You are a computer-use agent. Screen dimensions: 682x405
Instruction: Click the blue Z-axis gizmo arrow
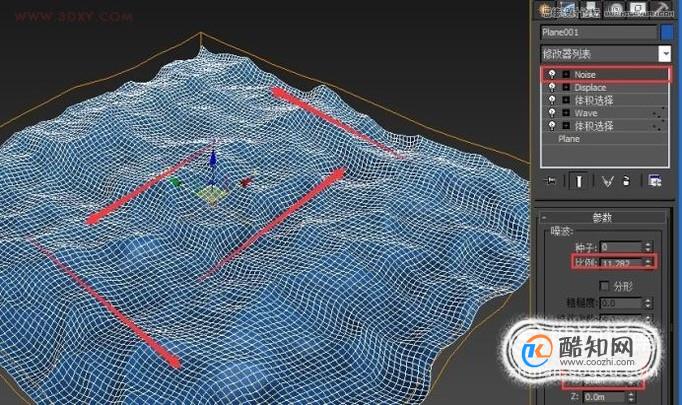pyautogui.click(x=213, y=159)
